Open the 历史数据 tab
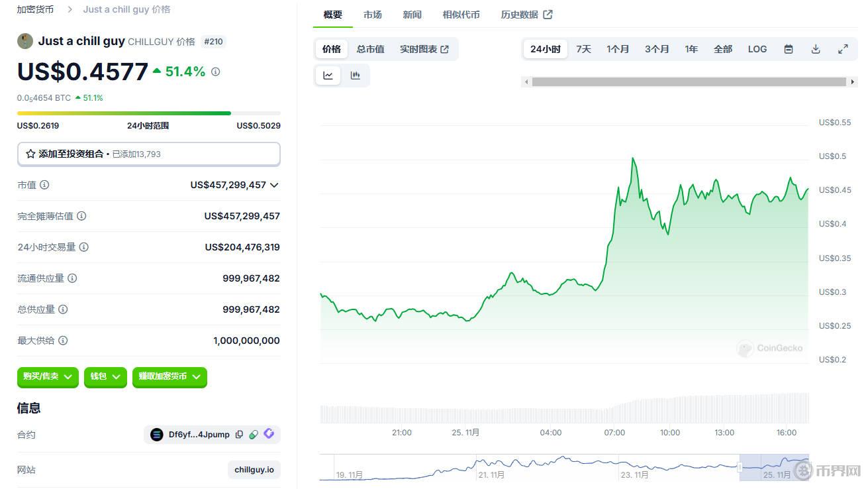 pos(526,15)
